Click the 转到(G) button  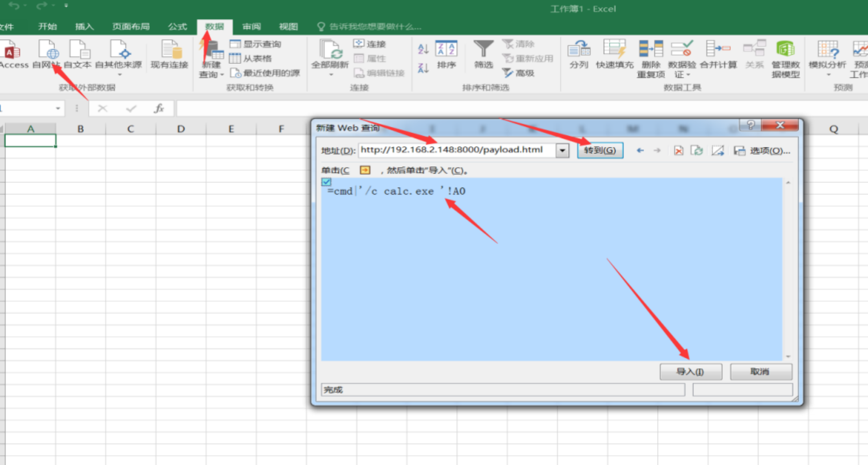[x=600, y=150]
